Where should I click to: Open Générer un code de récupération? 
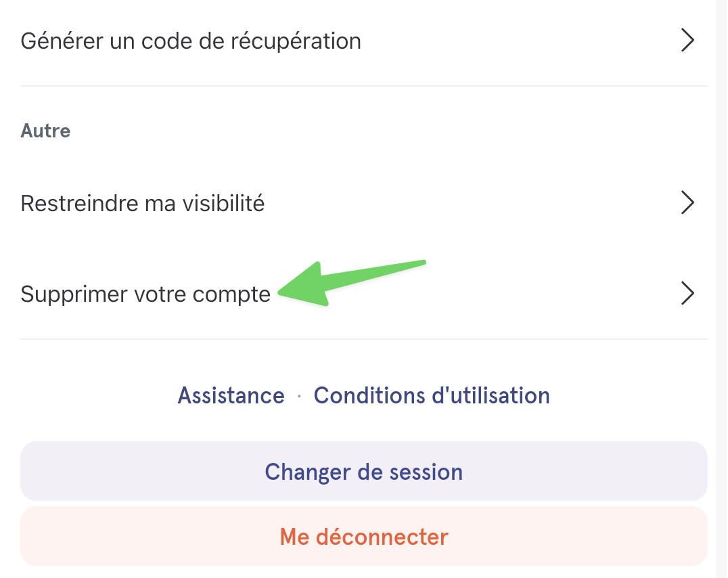[363, 41]
